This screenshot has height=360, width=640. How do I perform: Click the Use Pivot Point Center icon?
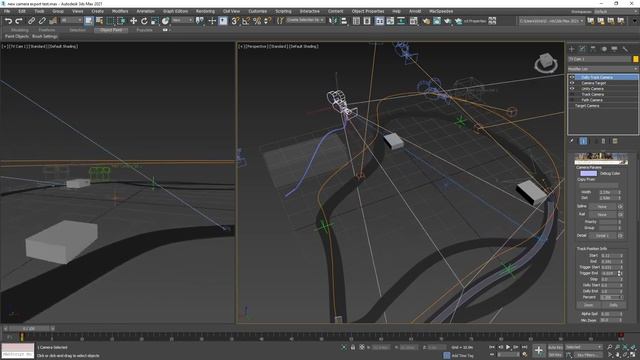[200, 20]
